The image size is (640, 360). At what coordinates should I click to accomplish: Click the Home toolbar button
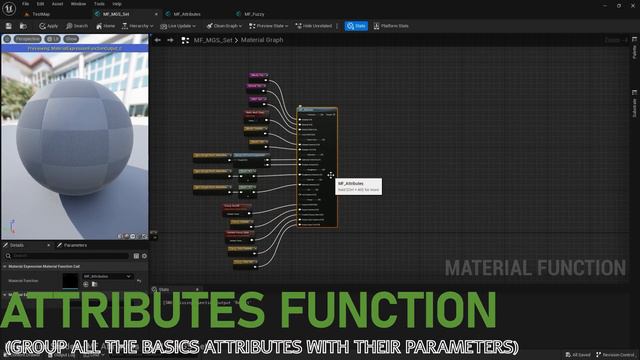click(x=105, y=26)
